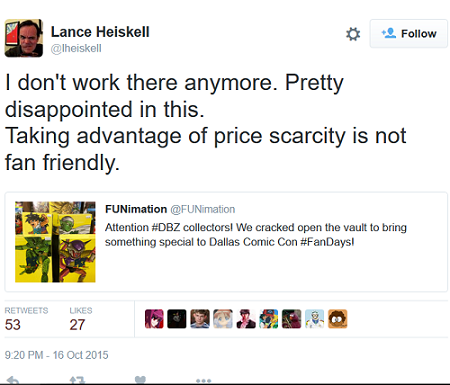Open the gear settings icon menu
Screen dimensions: 450x385
pyautogui.click(x=353, y=34)
